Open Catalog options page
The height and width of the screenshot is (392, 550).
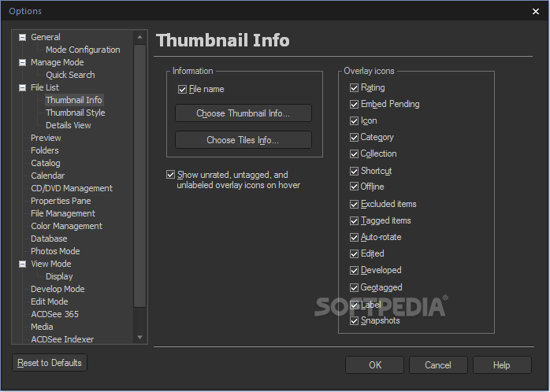(46, 163)
